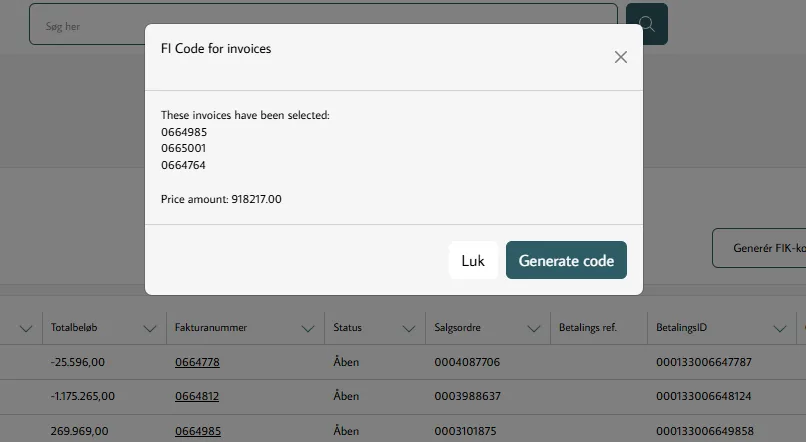Expand the Fakturanummer column dropdown arrow
Image resolution: width=806 pixels, height=442 pixels.
(x=307, y=328)
